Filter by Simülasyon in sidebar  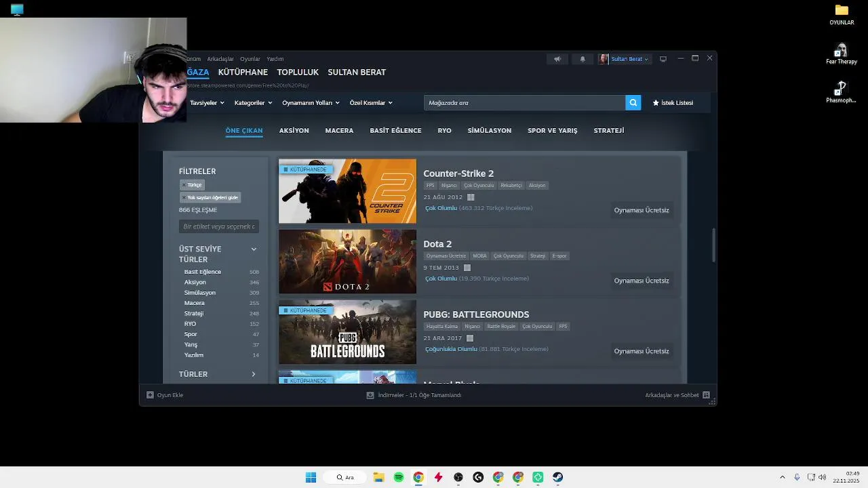(200, 293)
